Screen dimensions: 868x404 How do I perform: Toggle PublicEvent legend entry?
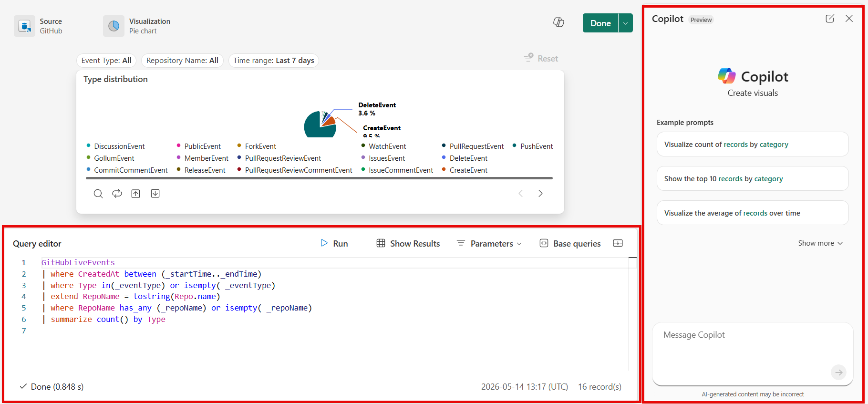[x=198, y=146]
